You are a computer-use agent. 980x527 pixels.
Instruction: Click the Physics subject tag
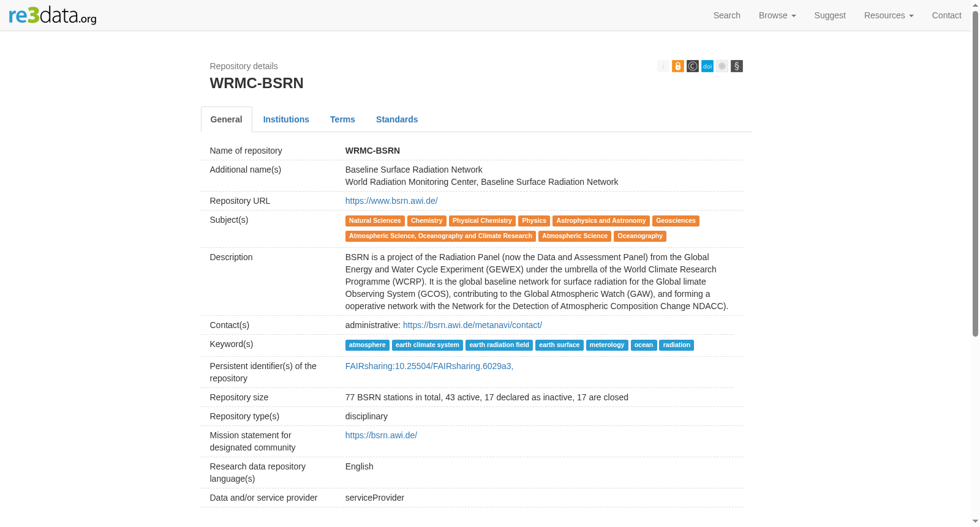[534, 221]
